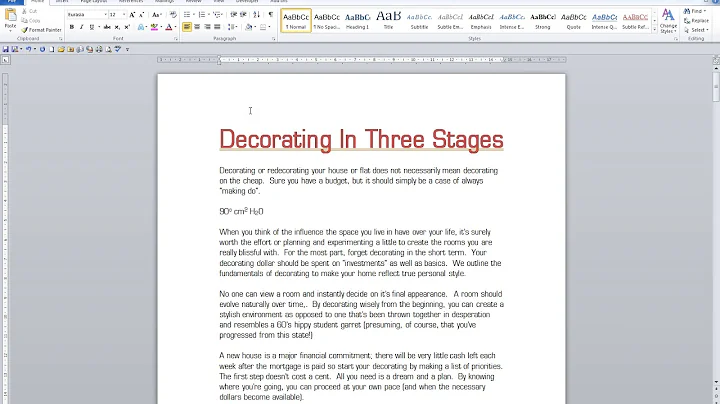Apply Subscript formatting
Viewport: 720px width, 404px height.
point(117,27)
